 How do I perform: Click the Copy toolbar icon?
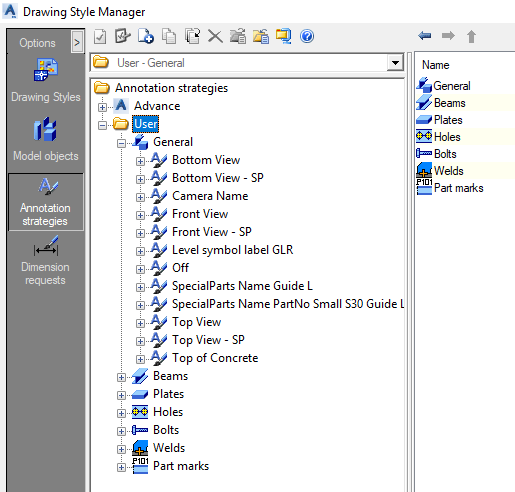pos(169,36)
